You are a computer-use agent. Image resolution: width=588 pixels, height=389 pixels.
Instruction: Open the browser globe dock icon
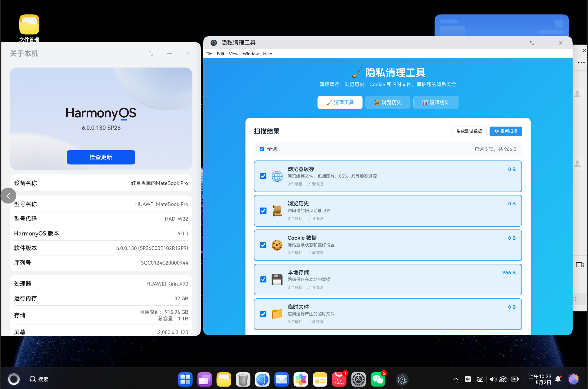click(x=262, y=379)
